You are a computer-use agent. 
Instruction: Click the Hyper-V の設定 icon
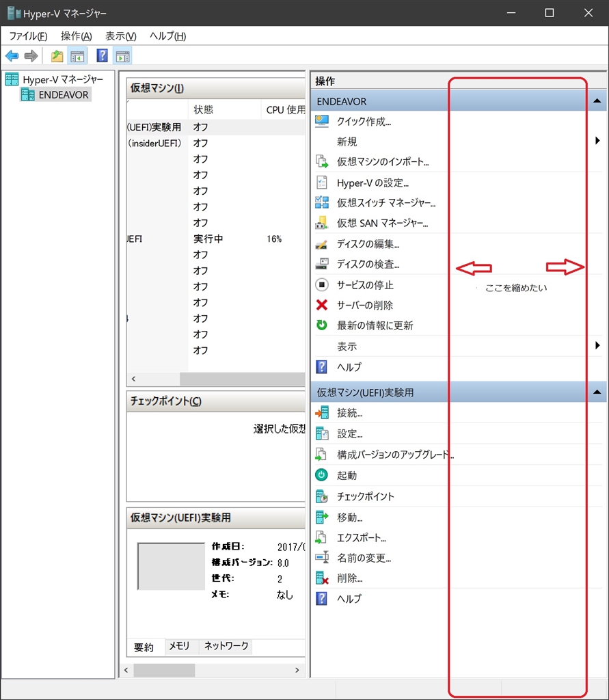click(x=322, y=183)
